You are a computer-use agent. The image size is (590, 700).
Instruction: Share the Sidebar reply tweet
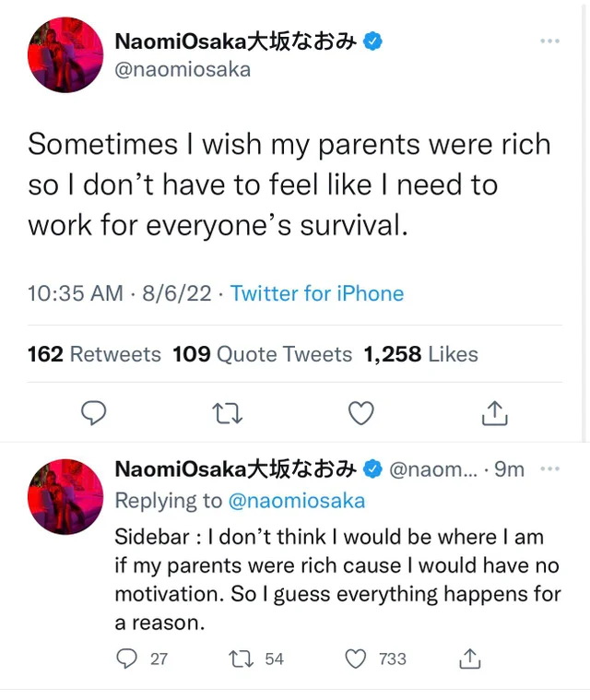469,658
